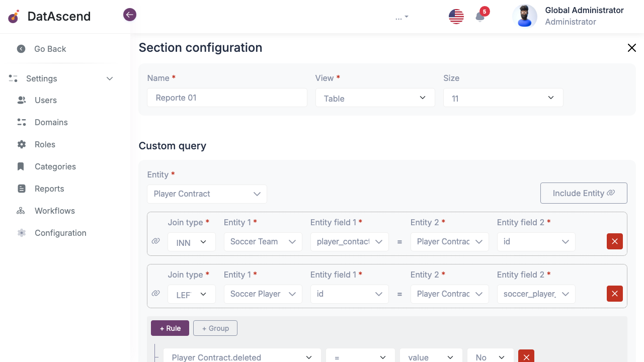Screen dimensions: 644x362
Task: Open Entity 1 dropdown Soccer Player
Action: pos(263,294)
